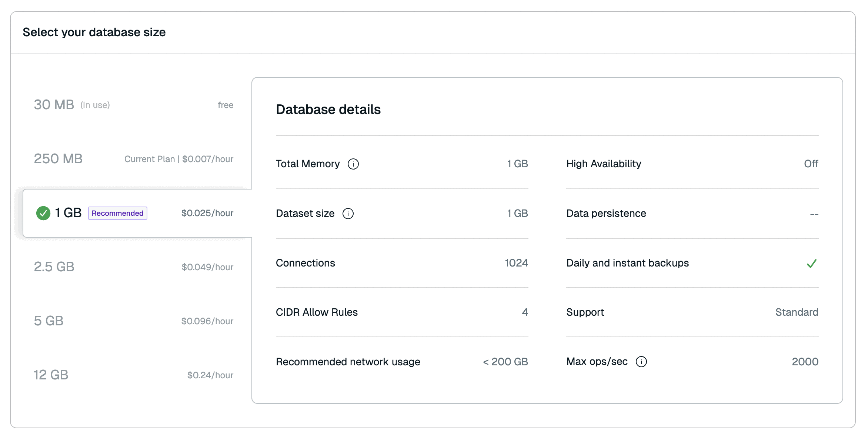This screenshot has width=868, height=439.
Task: Click the Data persistence row
Action: 606,214
